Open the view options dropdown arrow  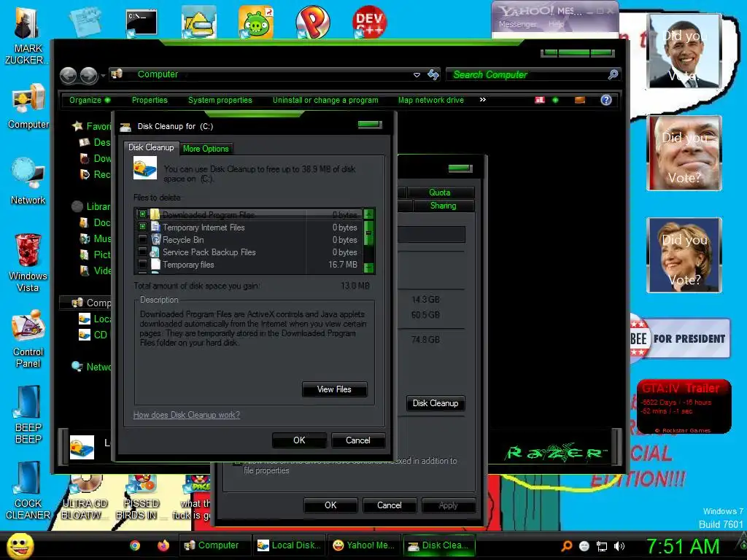(x=555, y=100)
